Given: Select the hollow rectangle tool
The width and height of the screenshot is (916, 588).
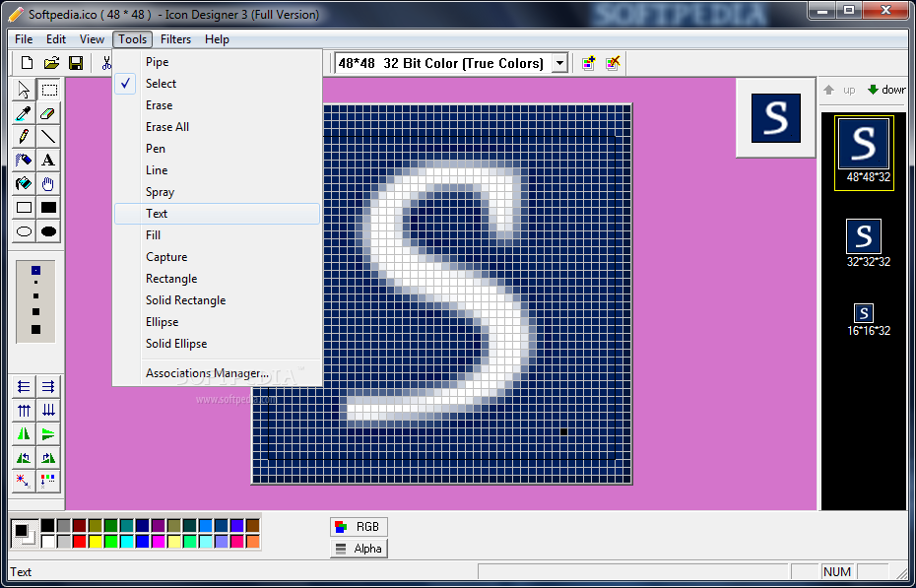Looking at the screenshot, I should point(24,207).
